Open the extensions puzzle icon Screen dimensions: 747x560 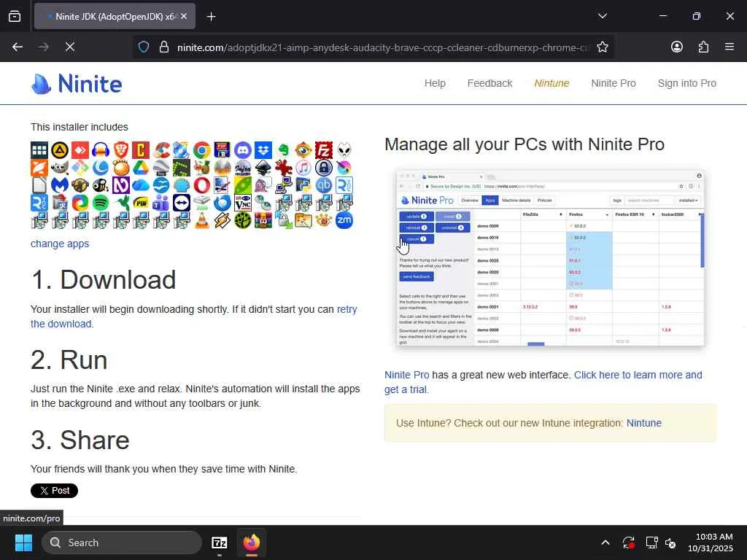[703, 47]
